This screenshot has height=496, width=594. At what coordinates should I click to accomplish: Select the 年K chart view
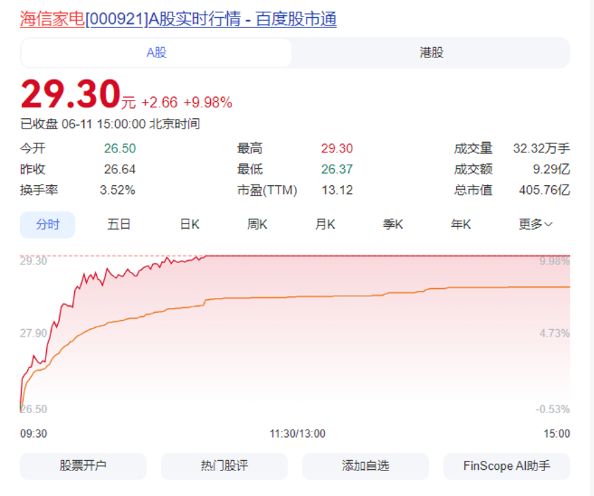coord(461,225)
